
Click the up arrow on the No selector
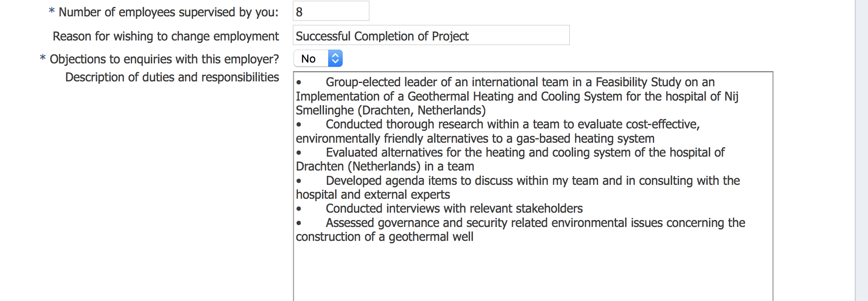tap(334, 55)
